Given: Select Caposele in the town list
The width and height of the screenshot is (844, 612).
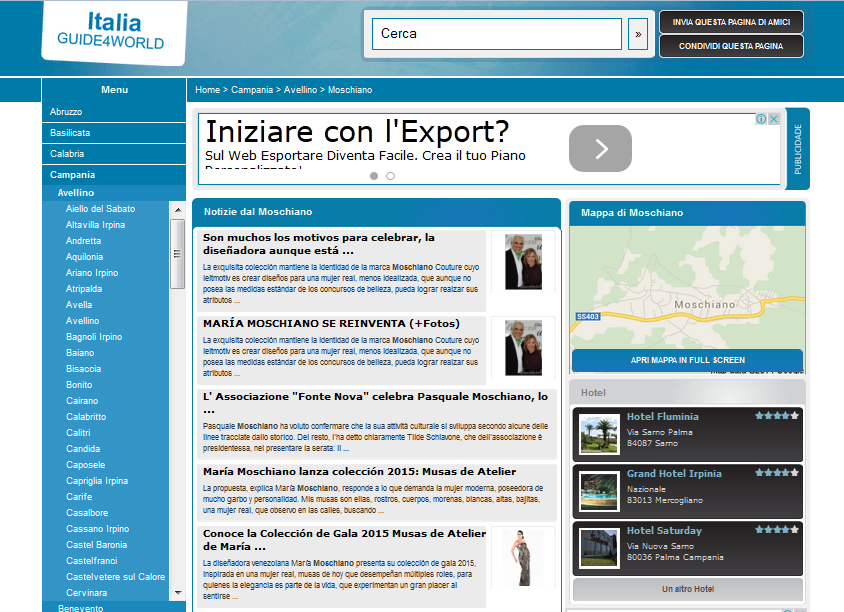Looking at the screenshot, I should click(86, 465).
